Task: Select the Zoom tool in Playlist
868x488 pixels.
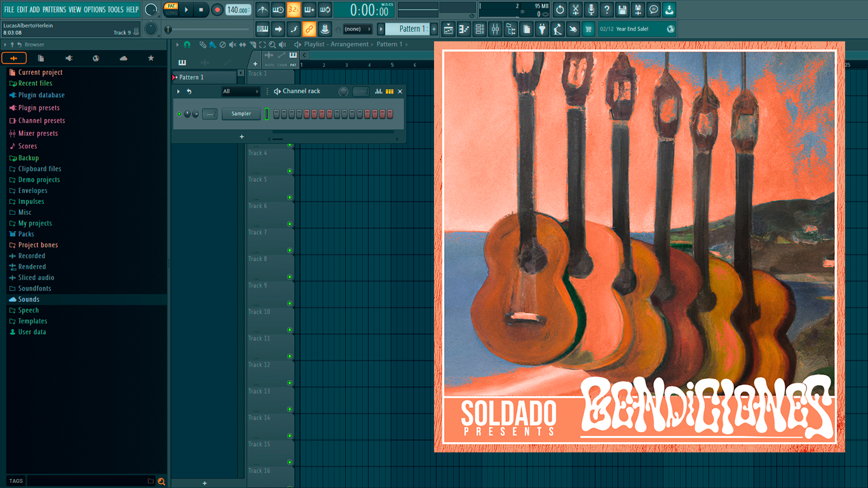Action: [273, 44]
